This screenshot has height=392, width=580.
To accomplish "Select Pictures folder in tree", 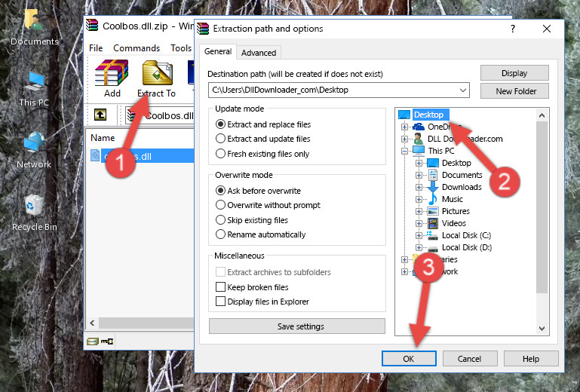I will pyautogui.click(x=456, y=211).
